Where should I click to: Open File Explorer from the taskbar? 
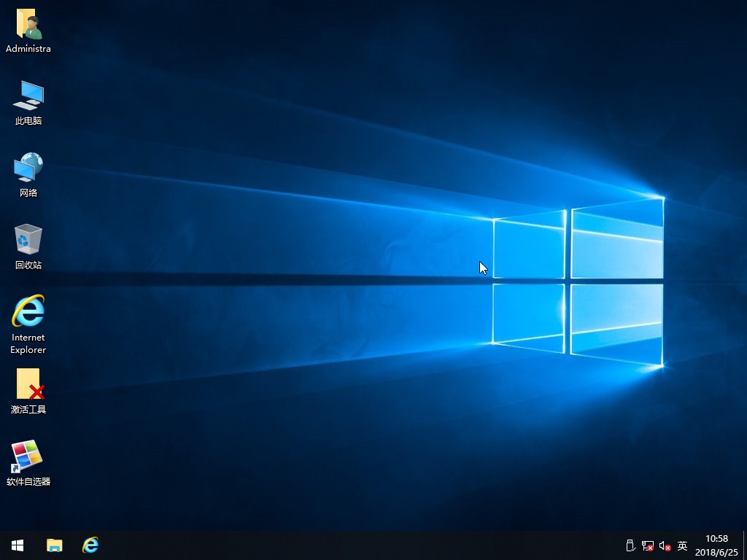(54, 545)
